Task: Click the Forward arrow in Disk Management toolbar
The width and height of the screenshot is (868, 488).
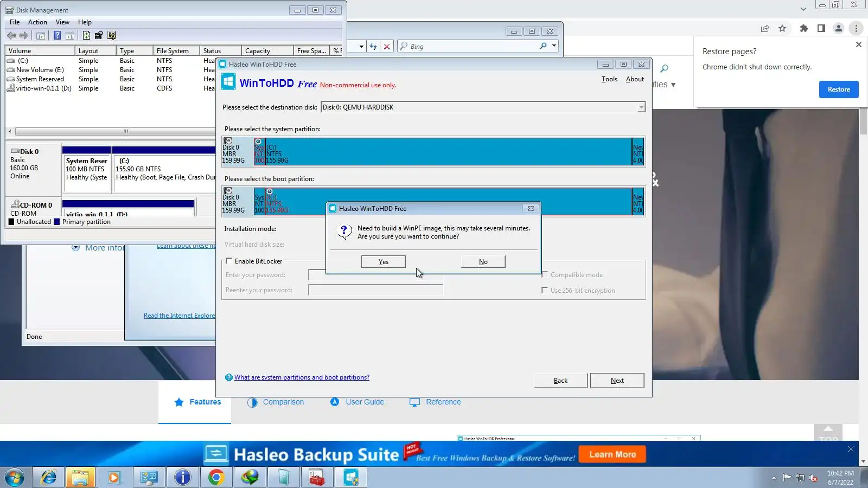Action: [x=24, y=36]
